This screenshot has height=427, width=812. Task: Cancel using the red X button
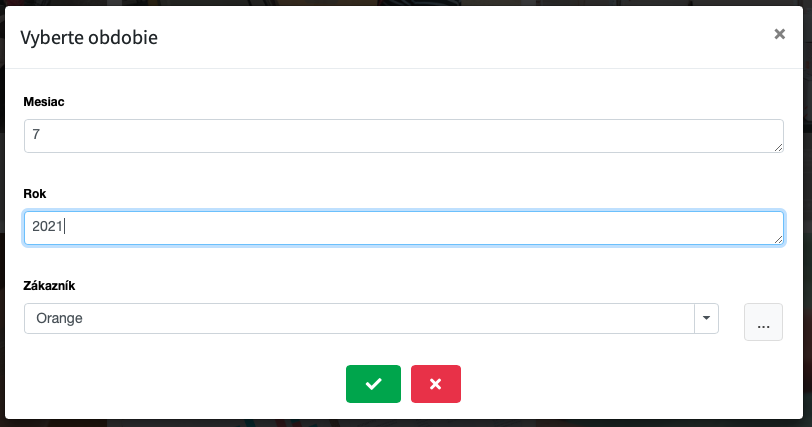pyautogui.click(x=435, y=384)
